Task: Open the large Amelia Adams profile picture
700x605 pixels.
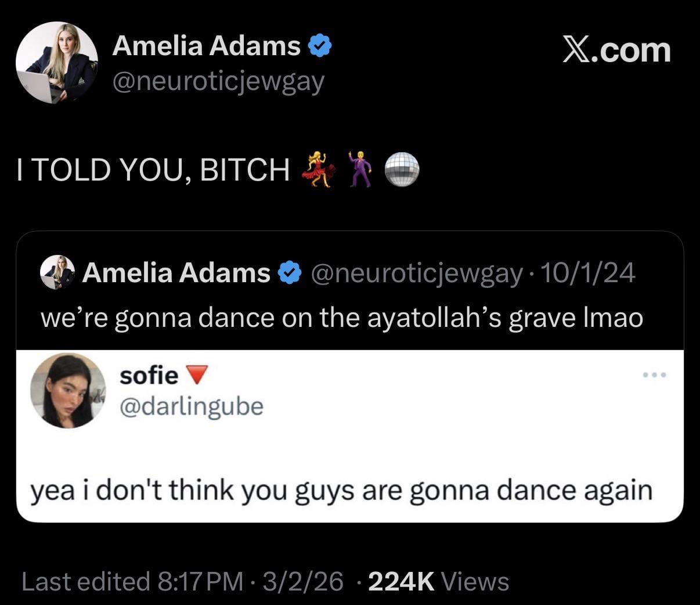Action: (57, 63)
